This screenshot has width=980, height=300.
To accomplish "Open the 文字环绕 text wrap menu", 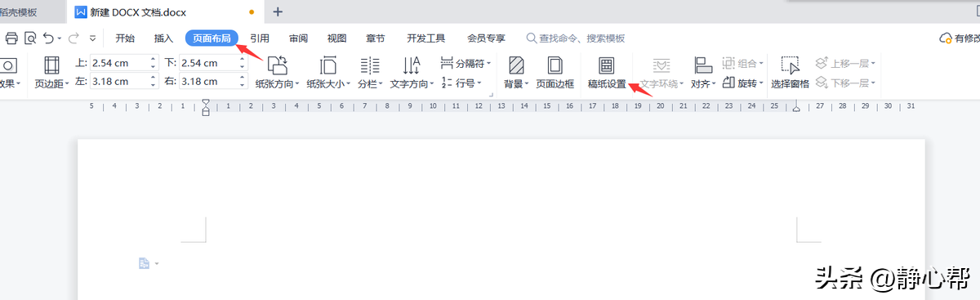I will [661, 72].
